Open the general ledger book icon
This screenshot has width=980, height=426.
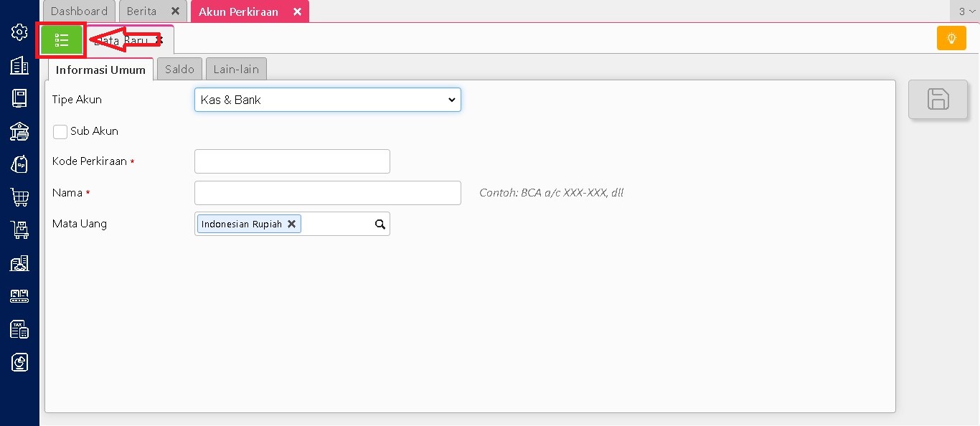19,98
